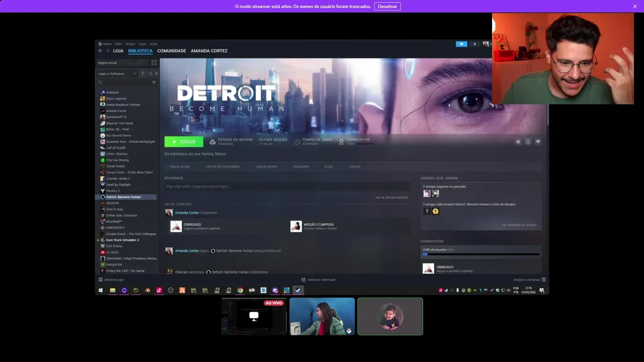The image size is (644, 362).
Task: Open Google Chrome from the taskbar
Action: pyautogui.click(x=240, y=290)
